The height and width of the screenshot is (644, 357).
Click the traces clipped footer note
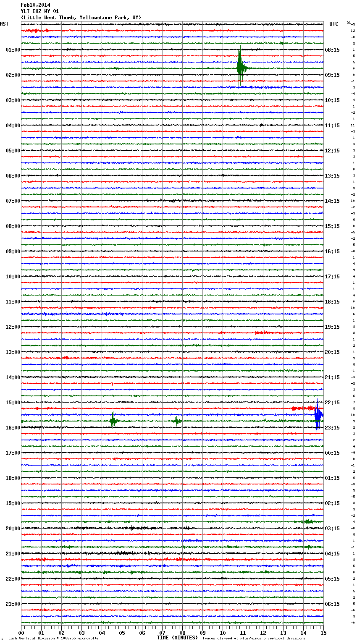[254, 638]
